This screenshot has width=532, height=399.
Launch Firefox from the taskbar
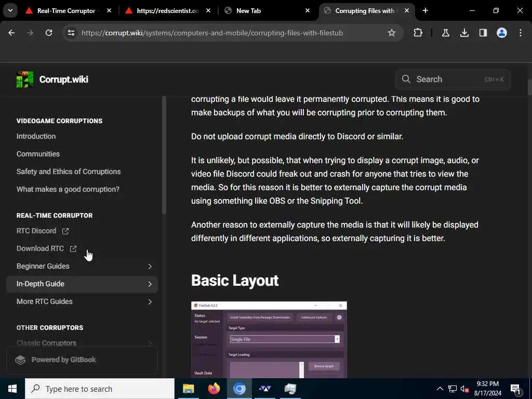(x=214, y=389)
